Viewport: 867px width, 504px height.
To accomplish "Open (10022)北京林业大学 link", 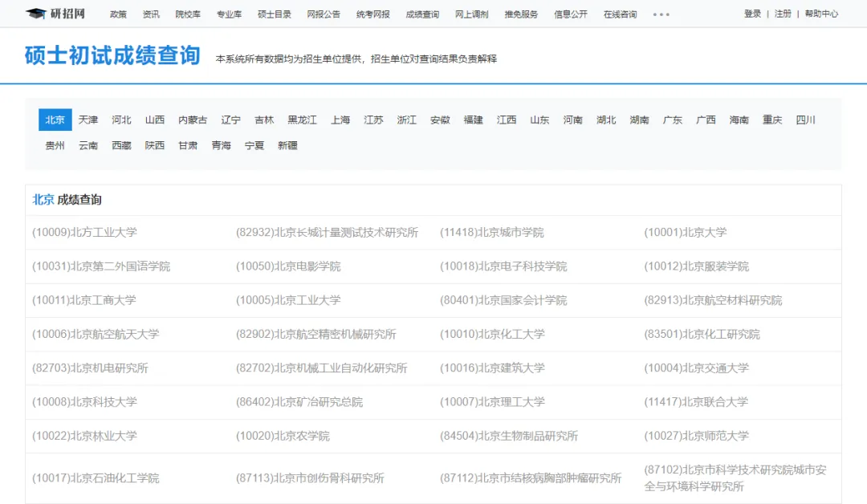I will click(84, 436).
